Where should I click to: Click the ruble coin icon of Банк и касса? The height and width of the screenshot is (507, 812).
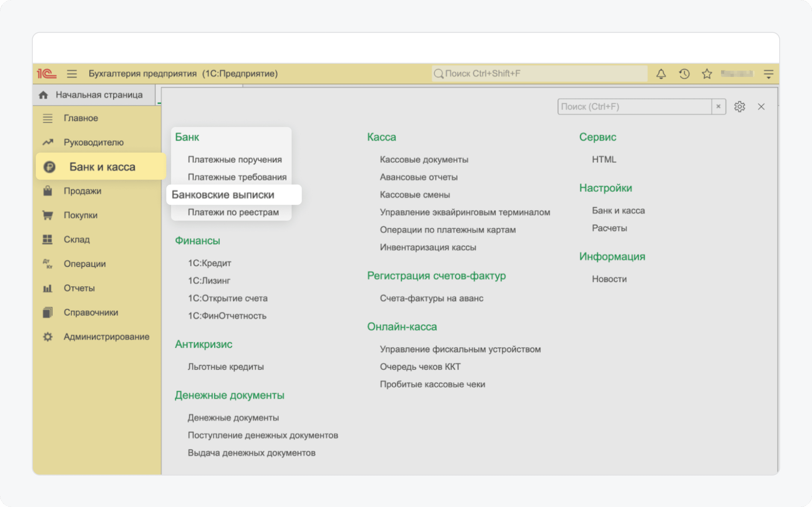[x=50, y=167]
